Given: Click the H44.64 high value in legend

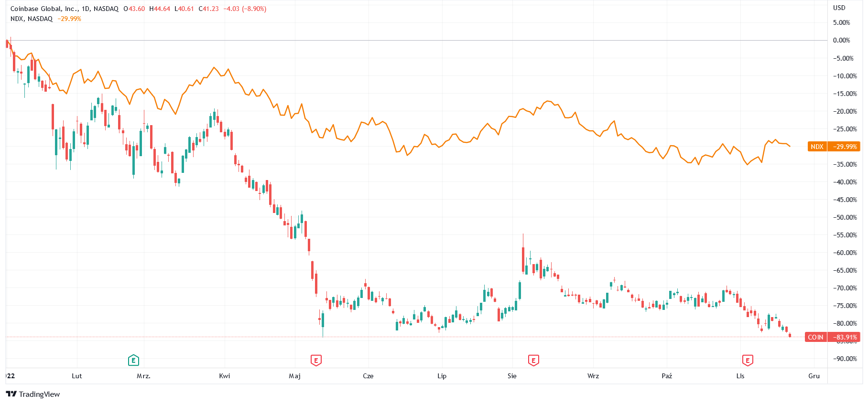Looking at the screenshot, I should click(x=160, y=9).
